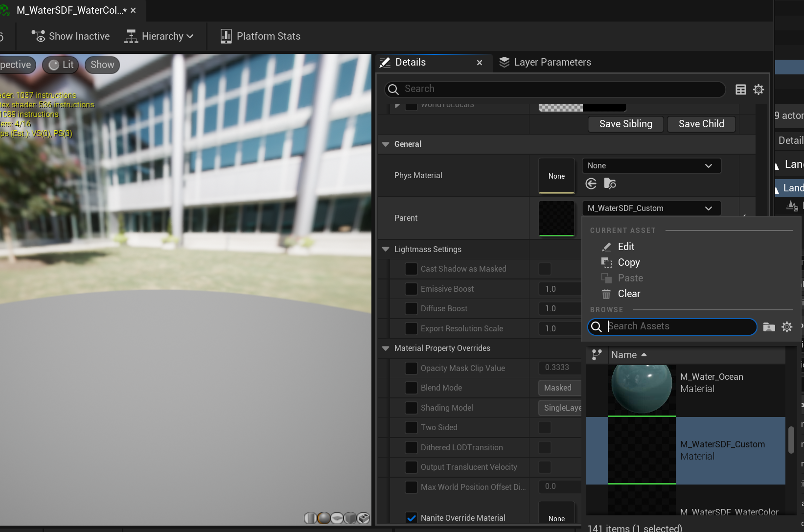Open the Phys Material None dropdown
This screenshot has width=804, height=532.
[x=651, y=165]
